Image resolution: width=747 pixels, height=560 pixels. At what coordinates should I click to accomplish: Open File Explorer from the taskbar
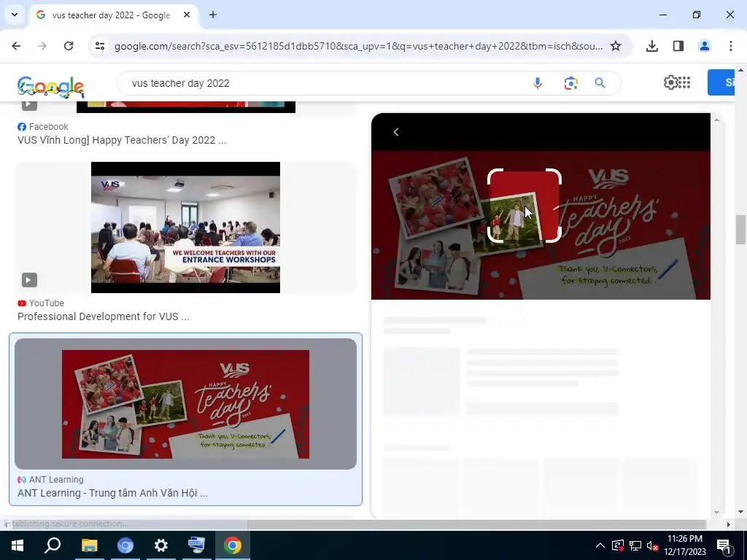[x=89, y=545]
